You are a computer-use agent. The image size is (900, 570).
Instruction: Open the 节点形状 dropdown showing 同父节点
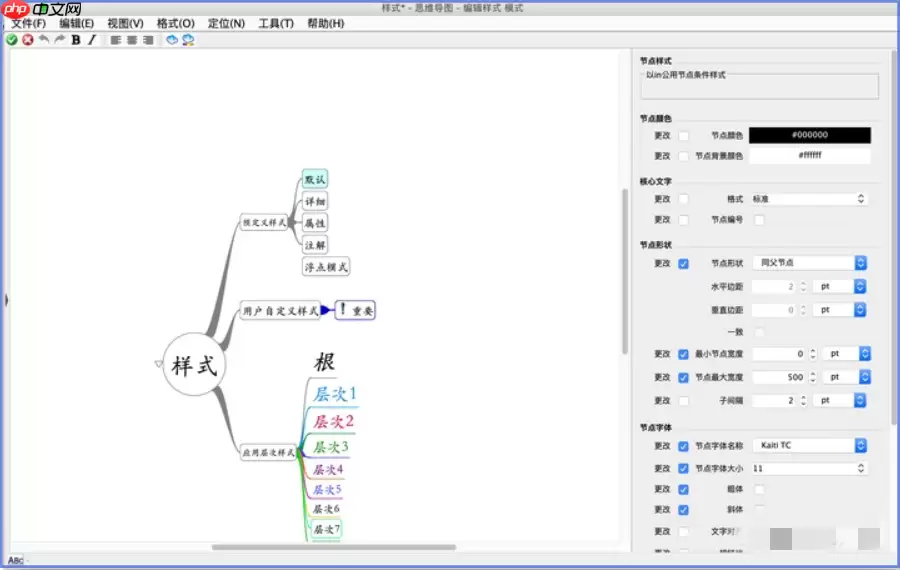tap(808, 263)
